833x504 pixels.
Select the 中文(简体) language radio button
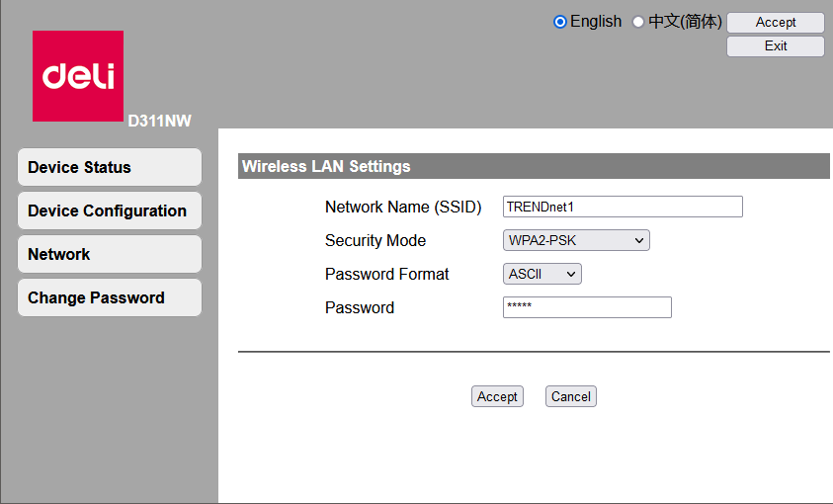click(x=638, y=22)
